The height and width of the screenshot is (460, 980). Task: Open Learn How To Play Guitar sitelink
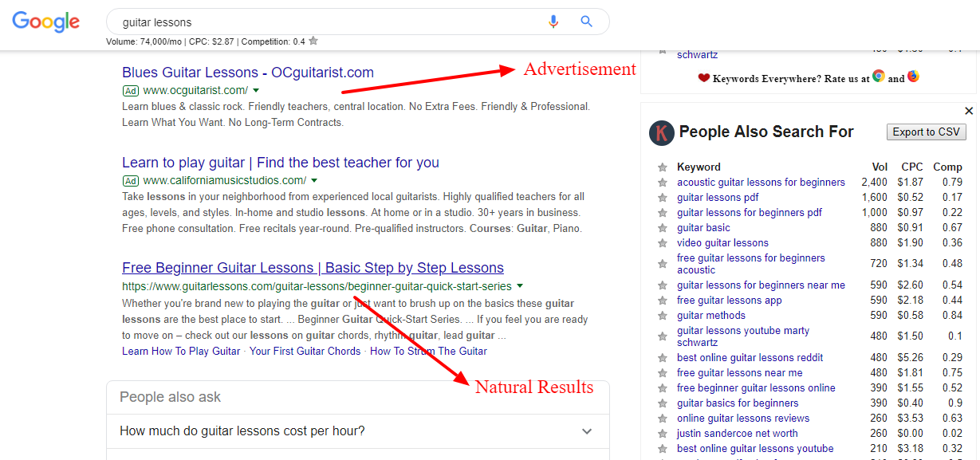coord(181,351)
